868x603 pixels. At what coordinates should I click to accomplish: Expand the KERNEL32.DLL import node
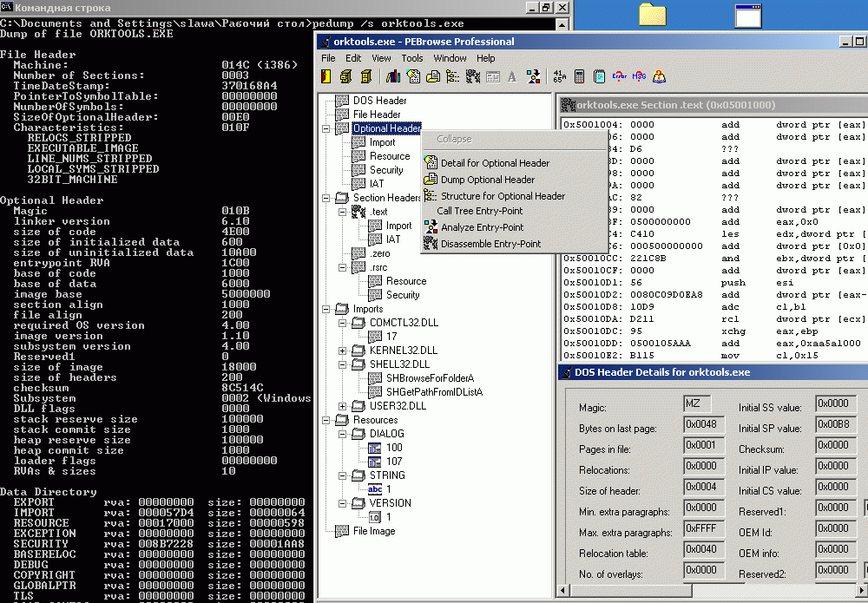tap(343, 351)
